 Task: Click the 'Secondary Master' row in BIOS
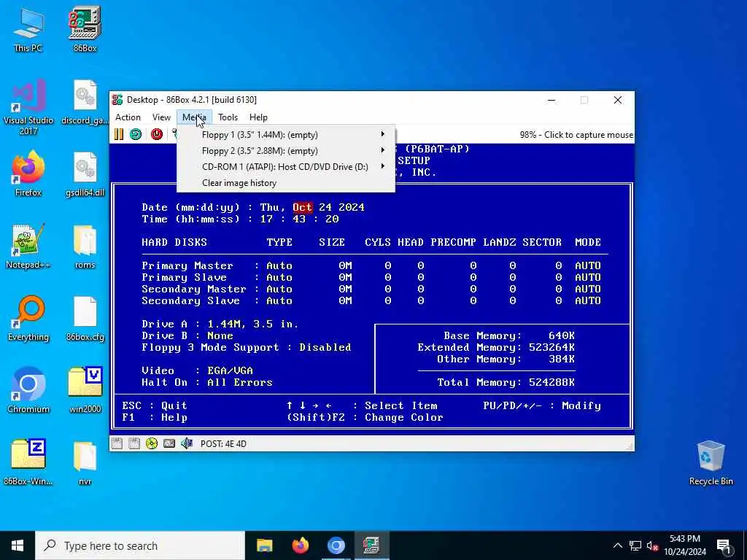(371, 289)
